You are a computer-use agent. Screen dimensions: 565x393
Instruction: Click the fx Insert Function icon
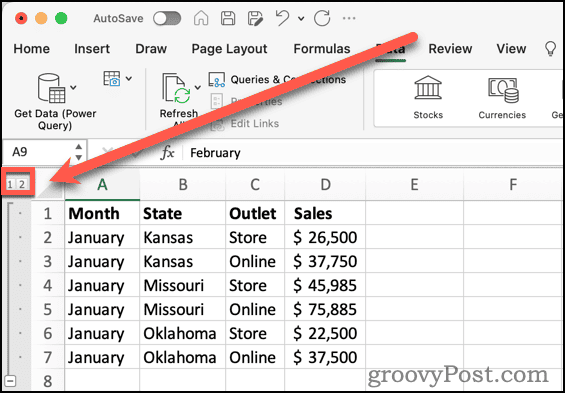tap(167, 153)
